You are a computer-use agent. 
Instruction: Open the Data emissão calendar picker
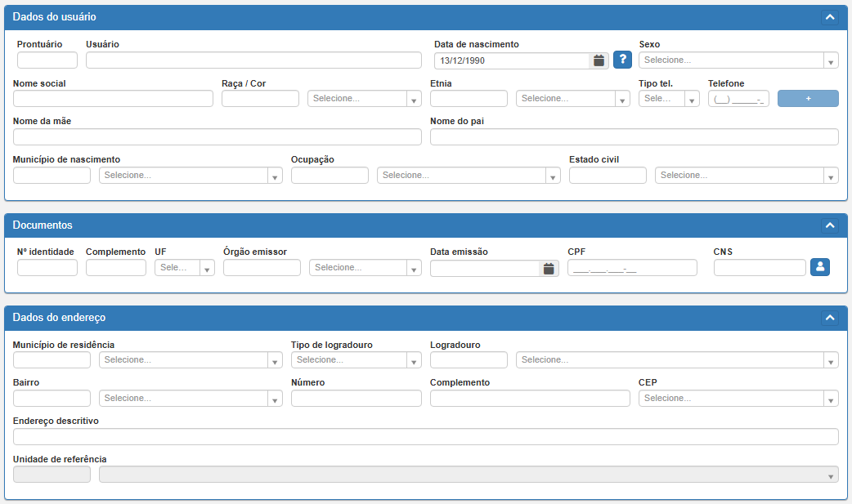[549, 269]
